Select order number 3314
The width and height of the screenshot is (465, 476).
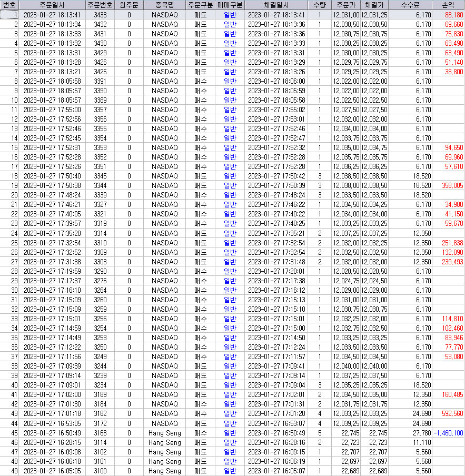pos(100,233)
